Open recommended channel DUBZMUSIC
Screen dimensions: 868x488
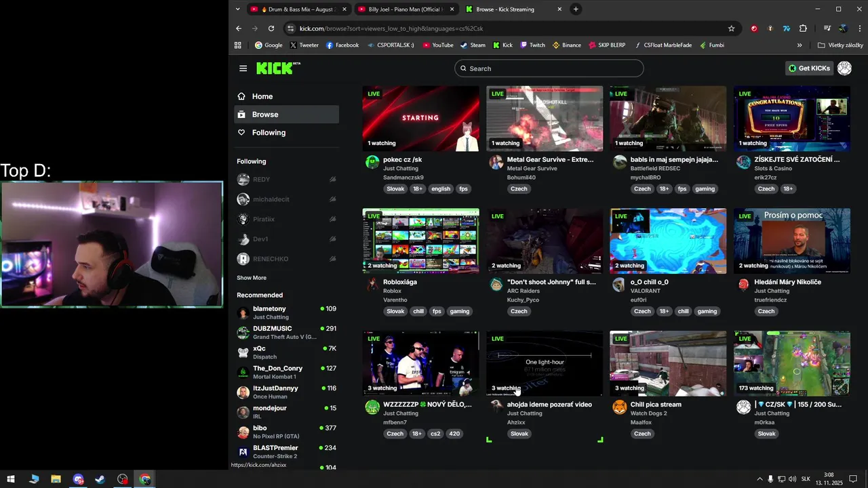click(x=286, y=332)
